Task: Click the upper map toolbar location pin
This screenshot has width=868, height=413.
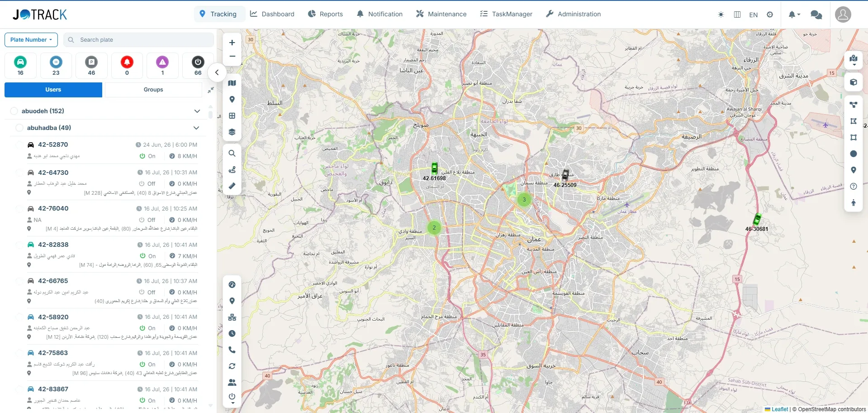Action: (x=232, y=100)
